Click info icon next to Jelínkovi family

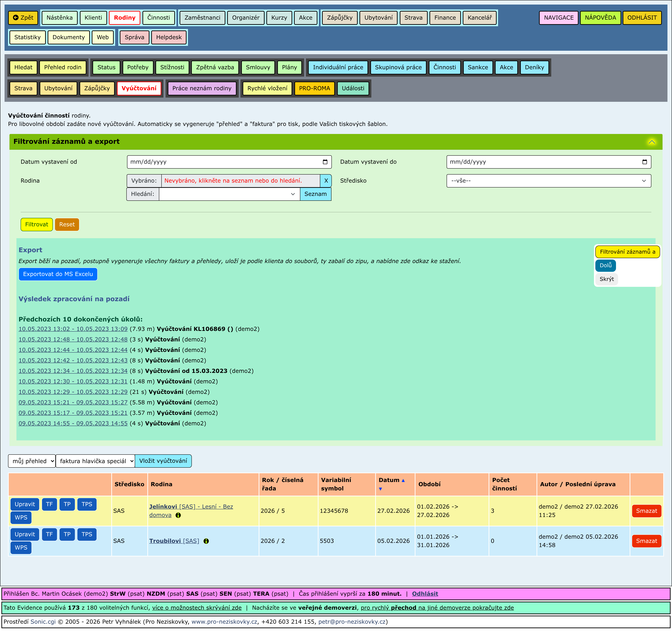tap(178, 515)
